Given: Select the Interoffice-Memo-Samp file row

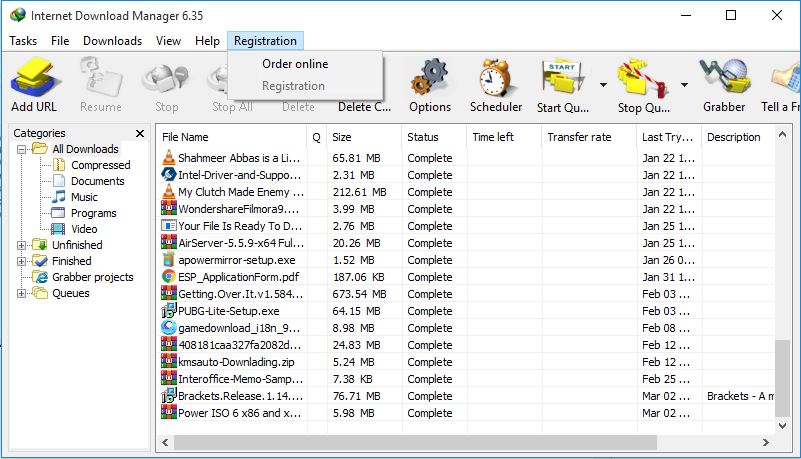Looking at the screenshot, I should pos(467,379).
